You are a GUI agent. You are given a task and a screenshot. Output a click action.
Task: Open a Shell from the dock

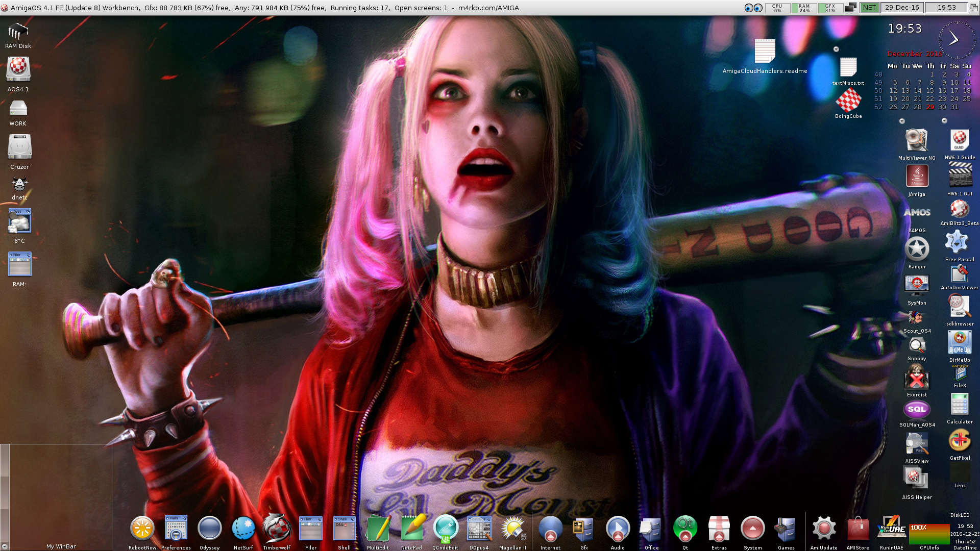click(344, 528)
